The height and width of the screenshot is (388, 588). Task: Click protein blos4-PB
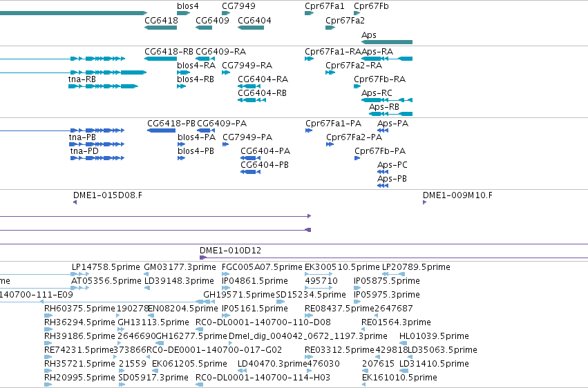pos(196,151)
